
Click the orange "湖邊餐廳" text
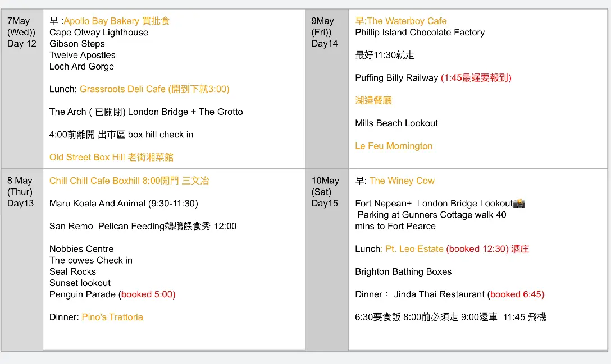pos(373,100)
